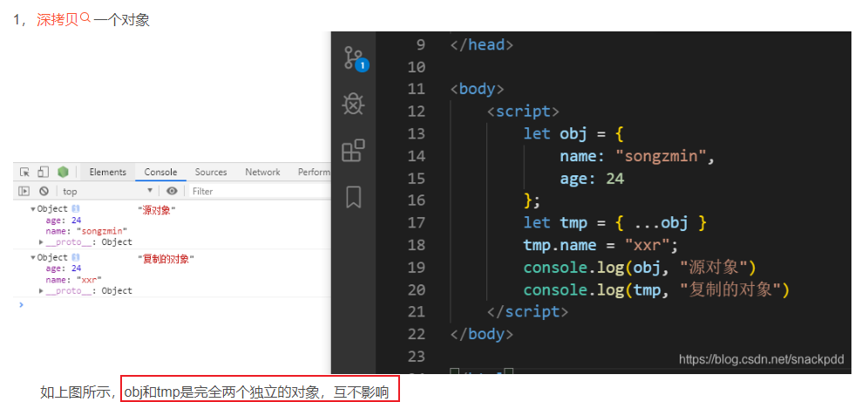Open the 深拷贝 link
The width and height of the screenshot is (868, 402).
(x=58, y=21)
